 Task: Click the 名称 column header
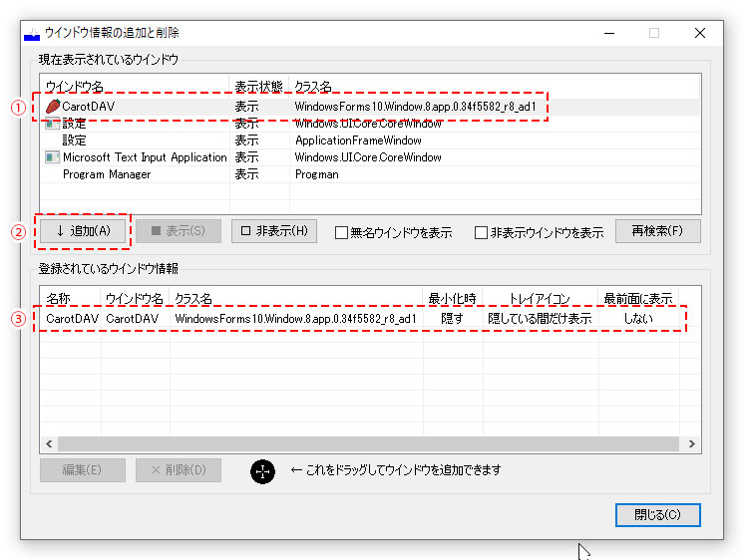[x=70, y=299]
